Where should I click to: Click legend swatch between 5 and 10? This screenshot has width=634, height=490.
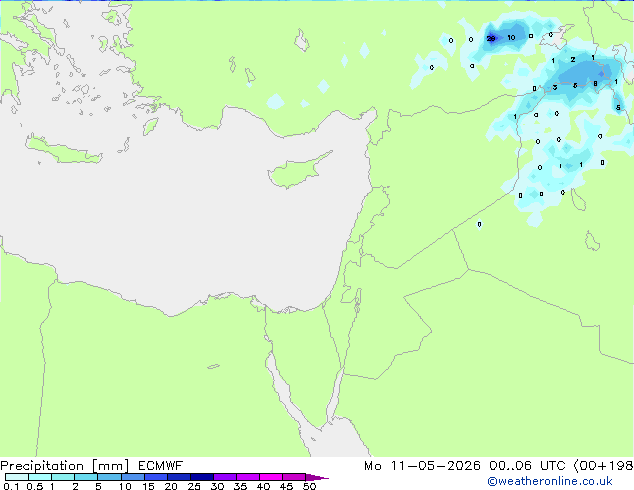[x=110, y=477]
